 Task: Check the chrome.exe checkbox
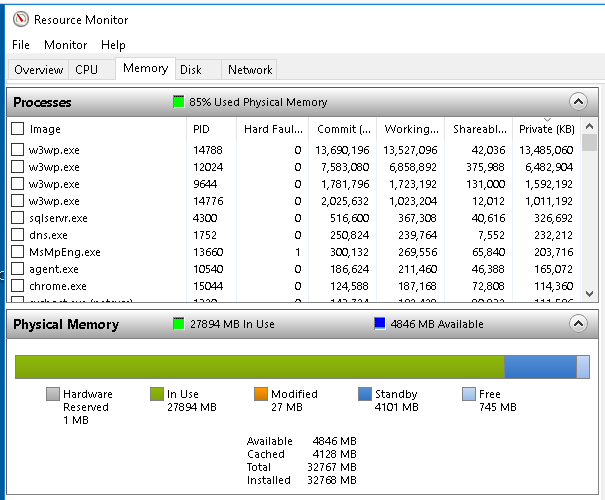click(17, 285)
